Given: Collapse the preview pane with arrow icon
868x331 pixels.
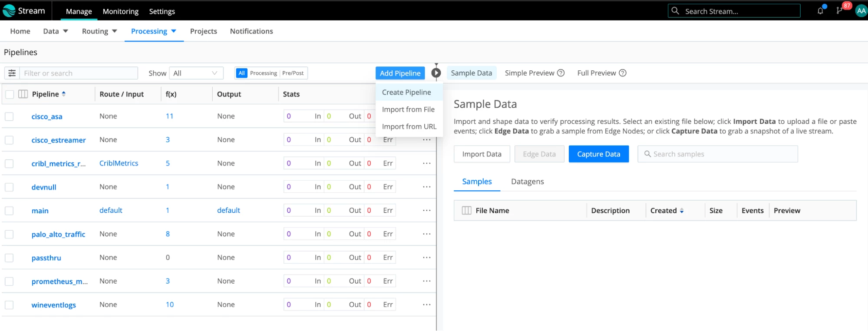Looking at the screenshot, I should [x=436, y=73].
